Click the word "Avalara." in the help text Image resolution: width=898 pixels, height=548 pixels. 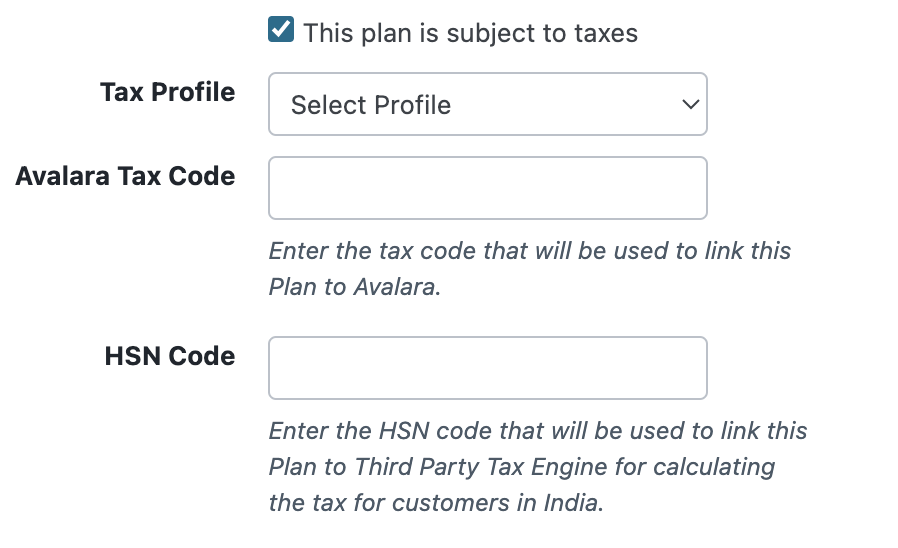pyautogui.click(x=396, y=287)
